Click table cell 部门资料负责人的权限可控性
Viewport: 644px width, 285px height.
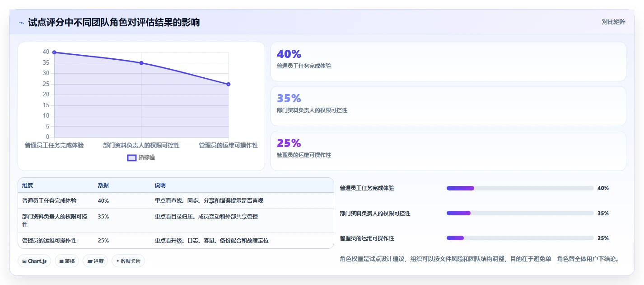tap(55, 220)
